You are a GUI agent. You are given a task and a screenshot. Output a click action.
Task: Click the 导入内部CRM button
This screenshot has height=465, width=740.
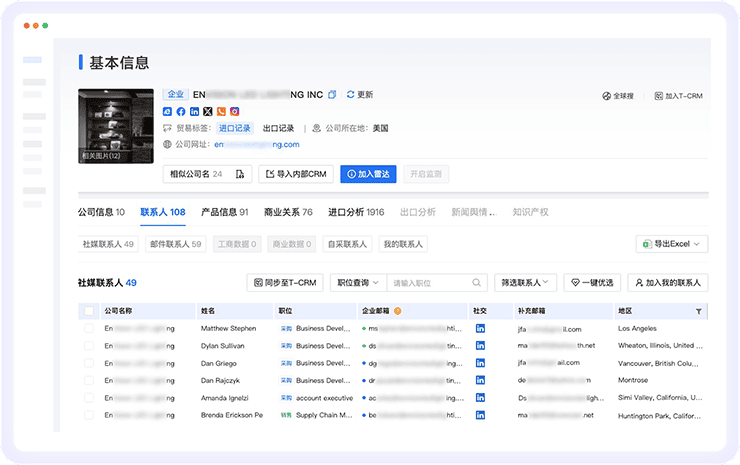296,174
